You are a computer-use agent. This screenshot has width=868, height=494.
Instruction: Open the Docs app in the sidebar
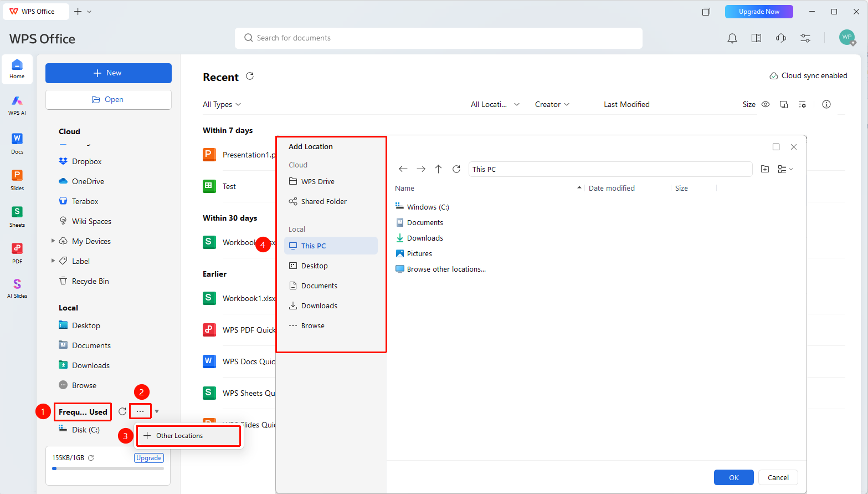[17, 143]
